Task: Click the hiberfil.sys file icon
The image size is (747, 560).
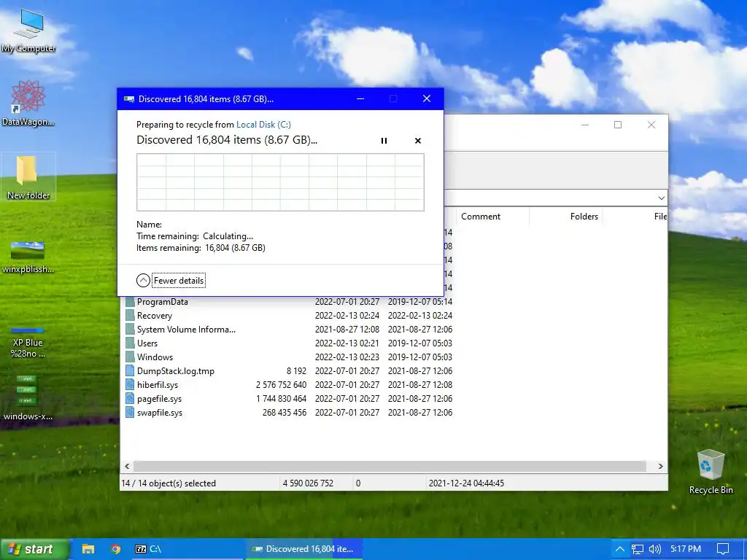Action: (130, 384)
